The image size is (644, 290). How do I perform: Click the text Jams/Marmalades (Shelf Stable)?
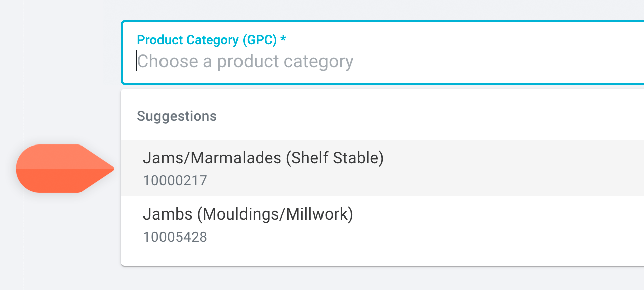tap(264, 158)
